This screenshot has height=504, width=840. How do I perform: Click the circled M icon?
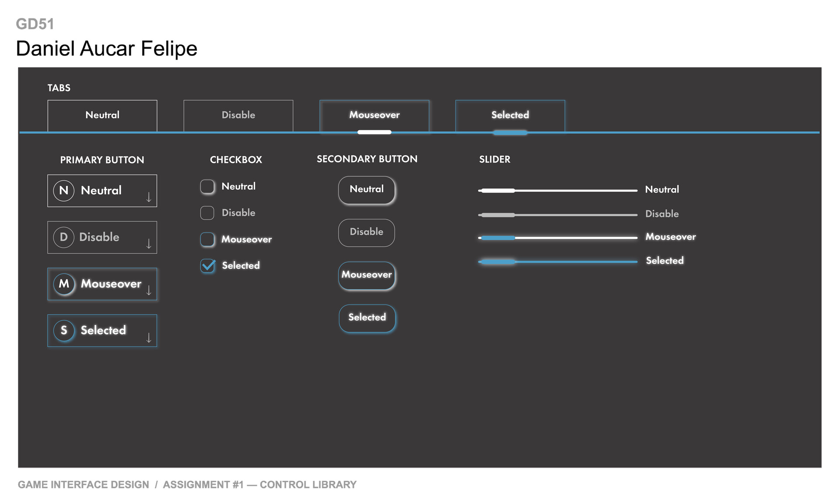coord(64,284)
